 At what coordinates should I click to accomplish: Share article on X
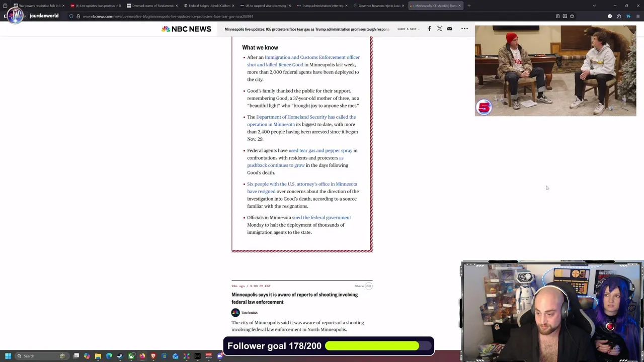(439, 29)
